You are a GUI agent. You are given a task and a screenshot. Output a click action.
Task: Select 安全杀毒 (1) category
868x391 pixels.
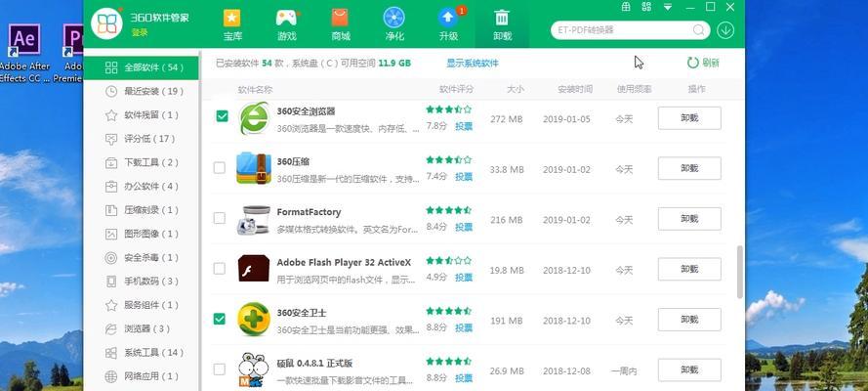pyautogui.click(x=142, y=258)
